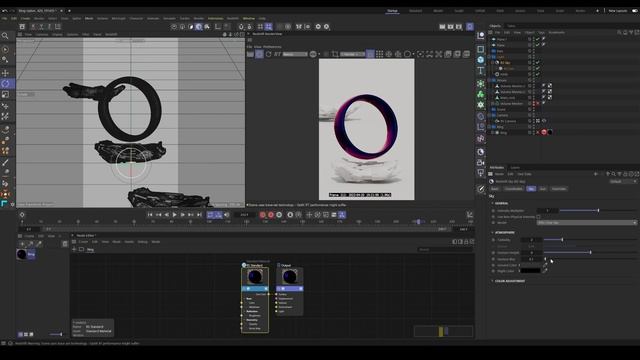The width and height of the screenshot is (640, 360).
Task: Click the Text spline T icon
Action: pyautogui.click(x=481, y=71)
